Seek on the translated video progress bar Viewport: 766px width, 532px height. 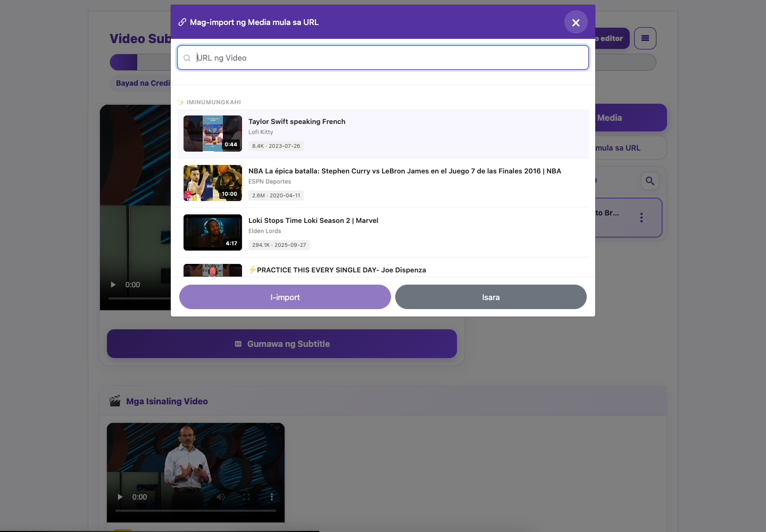[196, 511]
